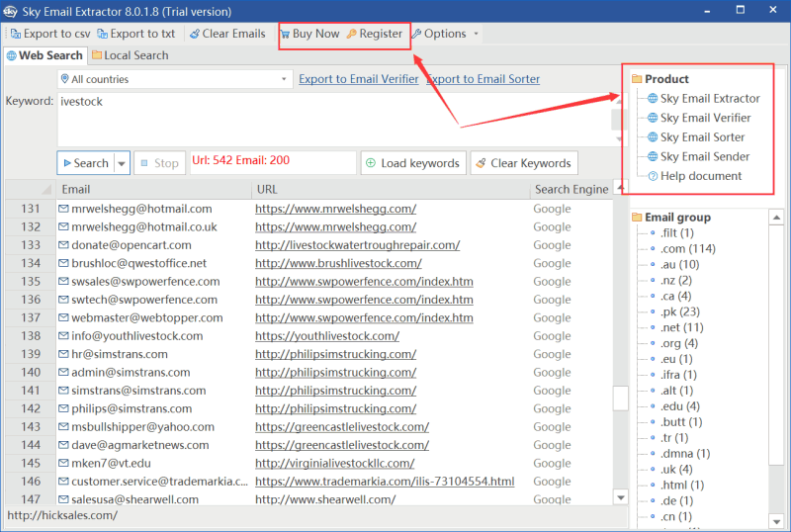
Task: Click the Load keywords button
Action: 413,163
